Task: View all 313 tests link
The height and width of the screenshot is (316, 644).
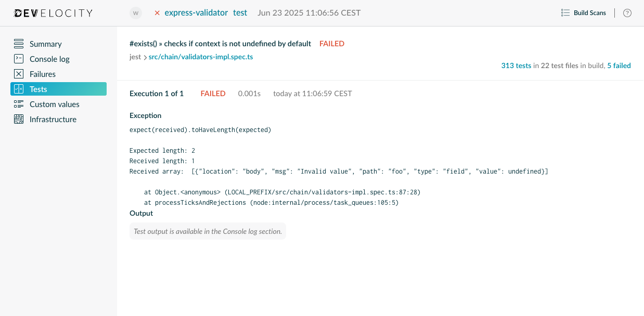Action: click(516, 65)
